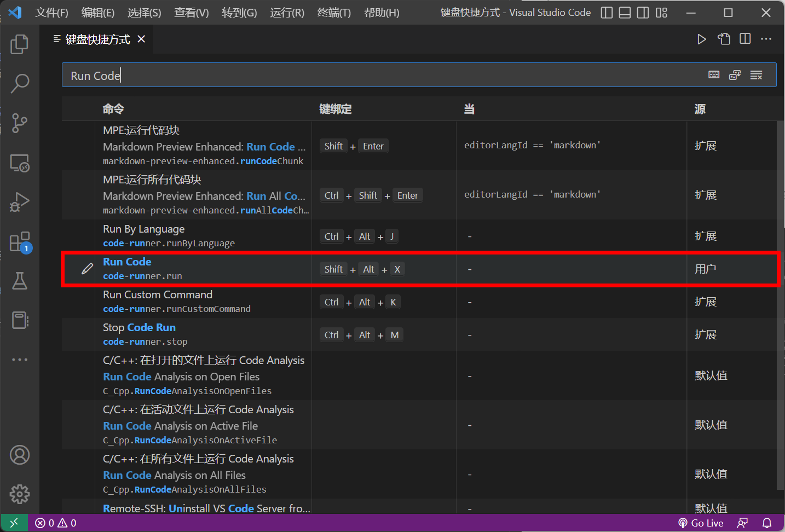Select the Run Code code-runner.run row
Viewport: 785px width, 532px height.
click(x=419, y=269)
